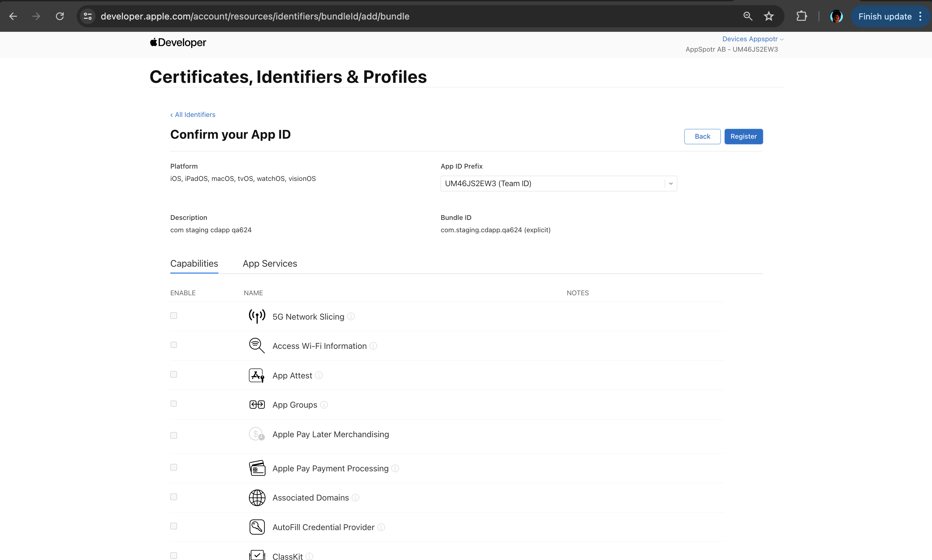Click the AppSpotr AB - UM46JS2EW3 team text
Image resolution: width=932 pixels, height=560 pixels.
coord(731,49)
